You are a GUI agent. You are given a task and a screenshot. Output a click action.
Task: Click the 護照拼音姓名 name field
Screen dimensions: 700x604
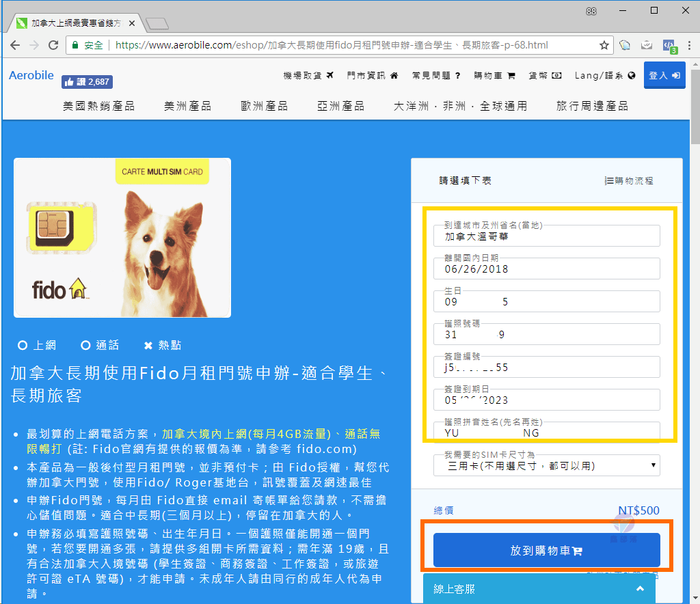(x=546, y=432)
